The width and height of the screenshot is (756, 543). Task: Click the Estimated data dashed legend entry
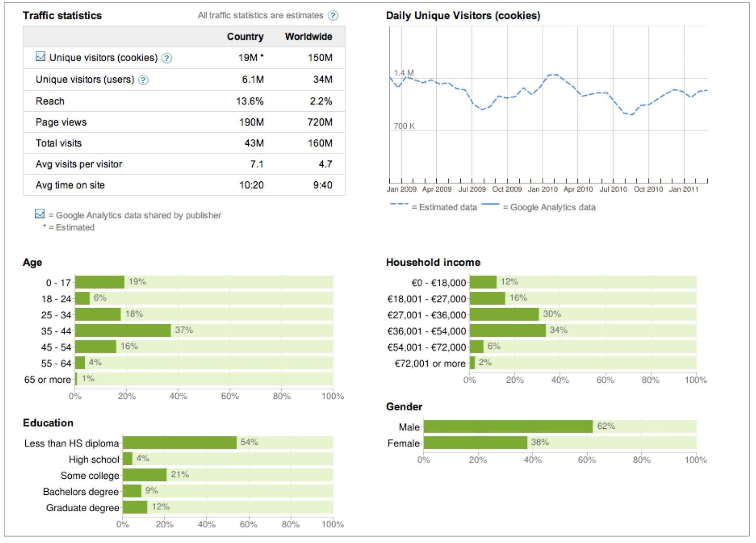pos(433,207)
